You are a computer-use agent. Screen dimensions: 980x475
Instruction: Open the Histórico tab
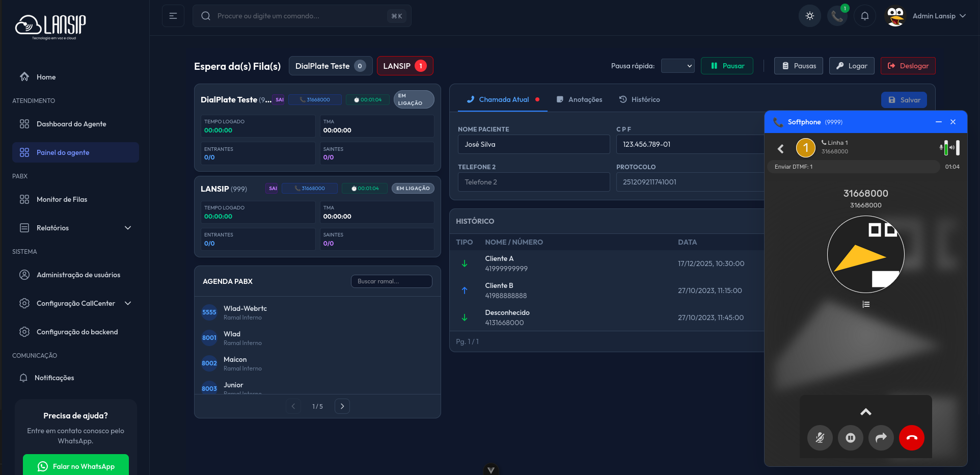pyautogui.click(x=639, y=99)
